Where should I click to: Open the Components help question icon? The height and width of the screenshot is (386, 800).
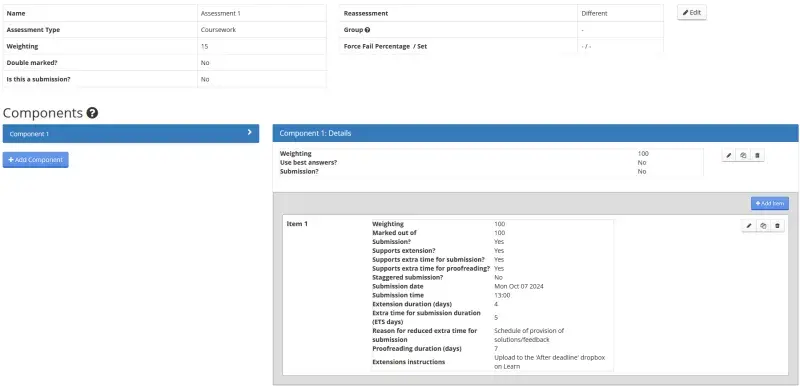point(92,113)
